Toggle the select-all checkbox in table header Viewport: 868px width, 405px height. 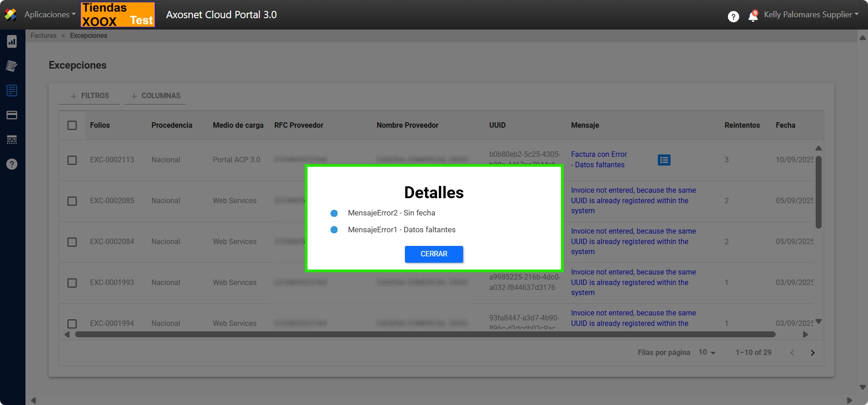[x=72, y=125]
